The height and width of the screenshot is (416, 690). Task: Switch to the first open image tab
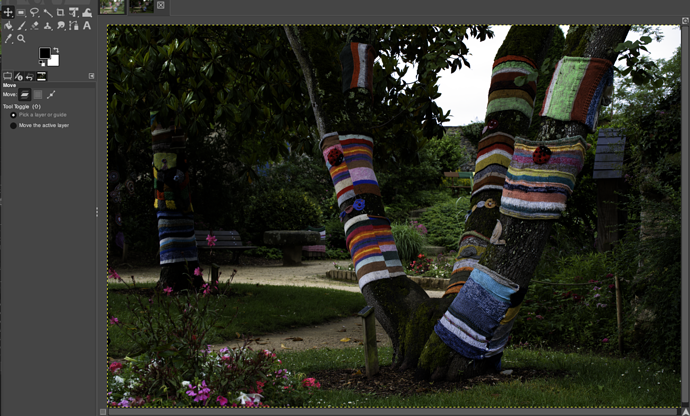(112, 7)
